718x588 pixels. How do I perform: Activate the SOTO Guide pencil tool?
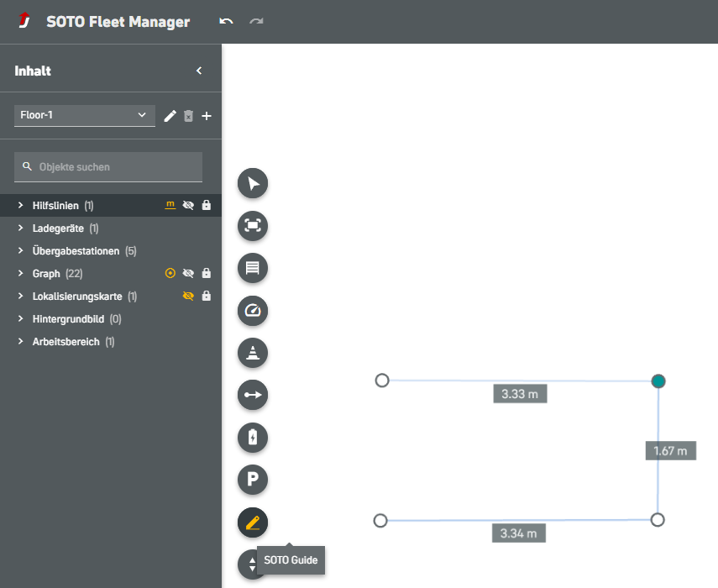(253, 522)
